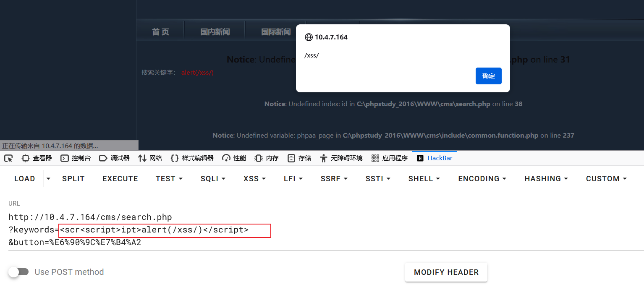Click the browser status text 正在传输来自 10.4.7.164
Image resolution: width=644 pixels, height=295 pixels.
tap(50, 146)
